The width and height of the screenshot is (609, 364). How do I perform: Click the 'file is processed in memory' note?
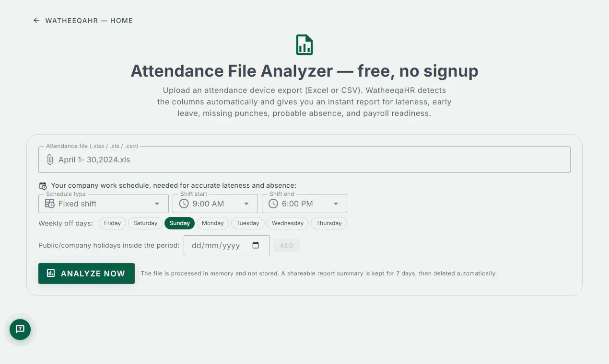[x=318, y=273]
